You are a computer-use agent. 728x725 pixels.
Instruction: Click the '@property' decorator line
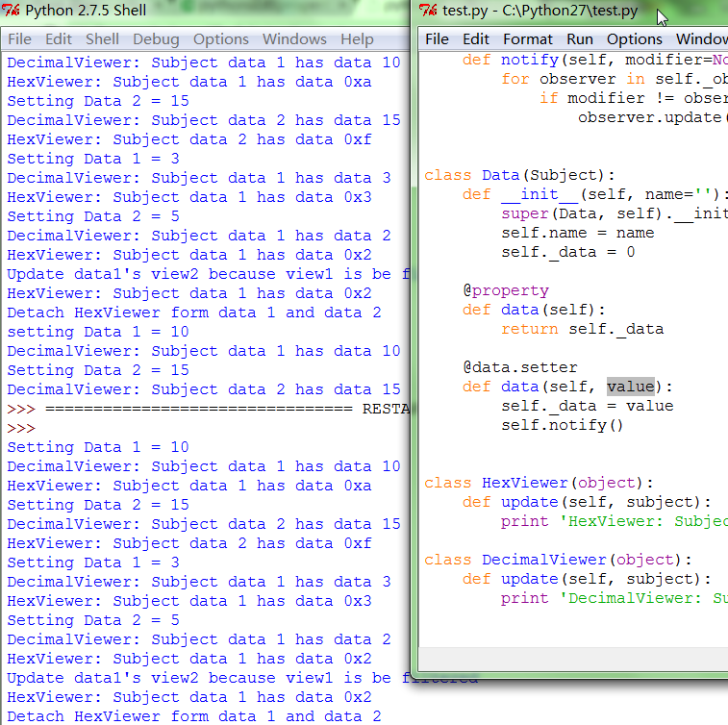(506, 291)
